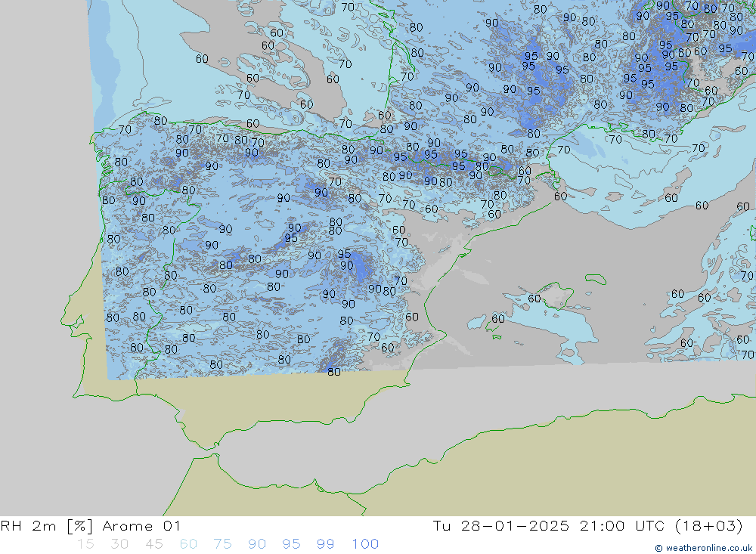Click legend value 45
The height and width of the screenshot is (554, 756).
153,544
